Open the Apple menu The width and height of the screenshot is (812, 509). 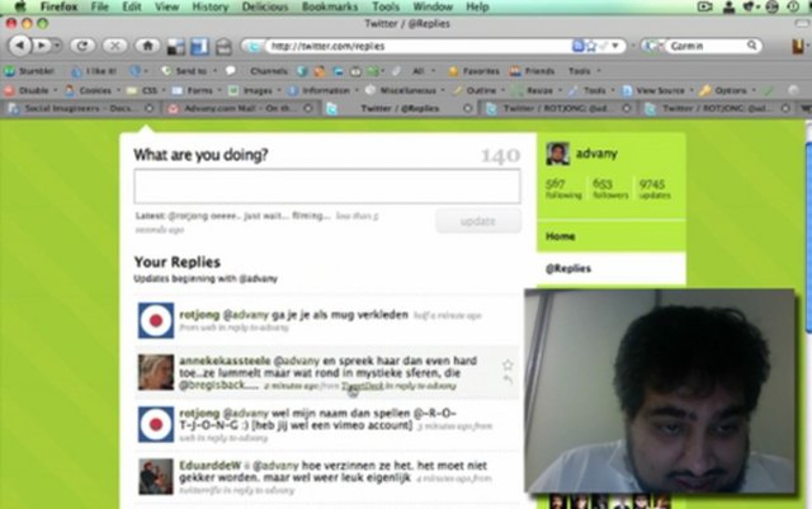pyautogui.click(x=20, y=7)
